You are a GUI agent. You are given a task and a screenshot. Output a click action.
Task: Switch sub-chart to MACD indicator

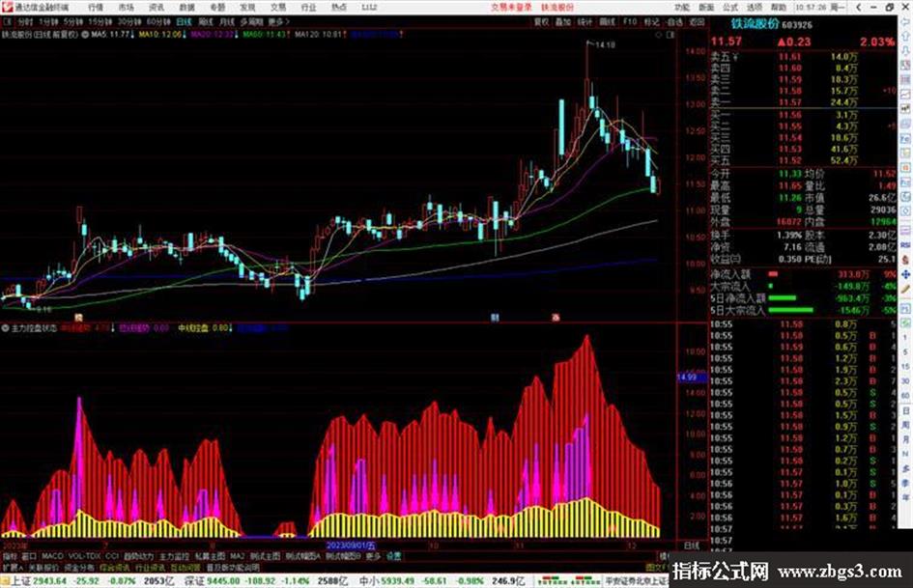tap(52, 556)
